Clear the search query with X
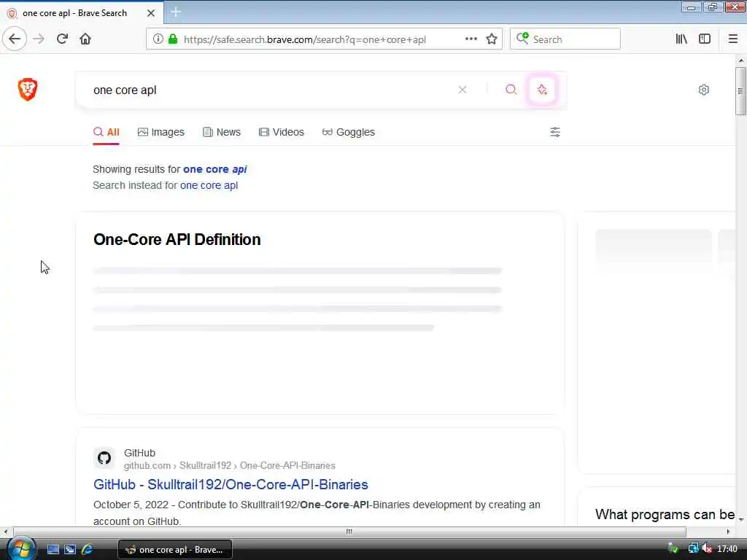747x560 pixels. [x=462, y=90]
